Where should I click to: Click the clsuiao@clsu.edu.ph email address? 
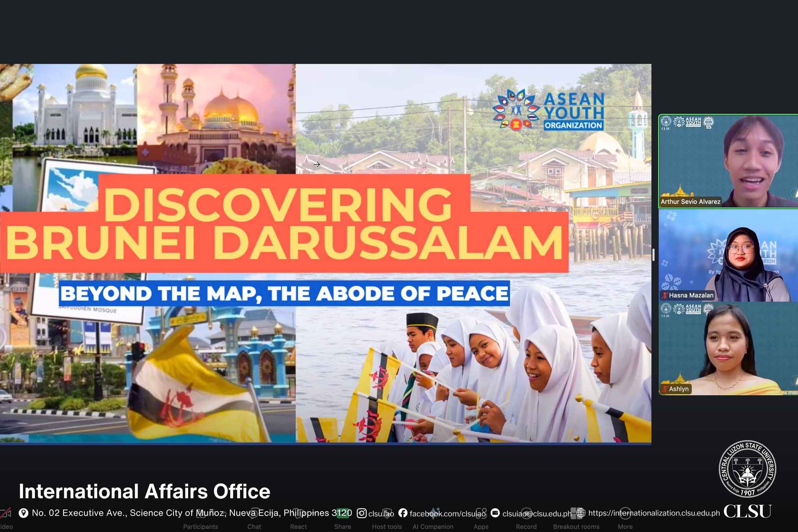(536, 513)
